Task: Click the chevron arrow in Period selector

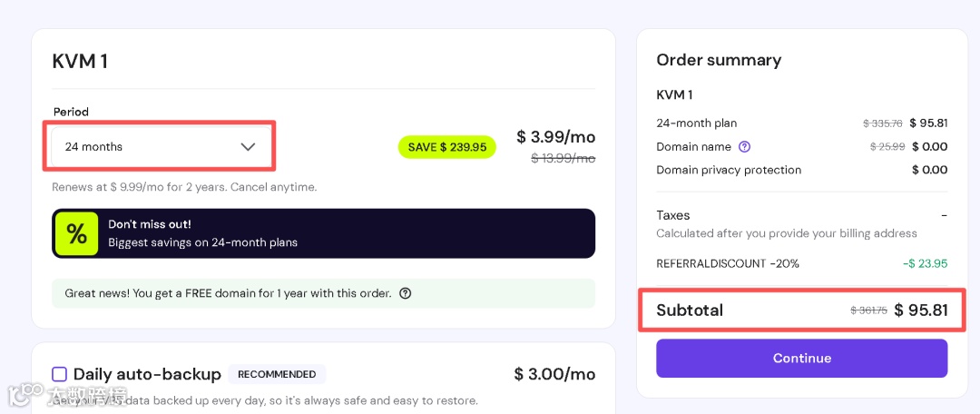Action: 248,147
